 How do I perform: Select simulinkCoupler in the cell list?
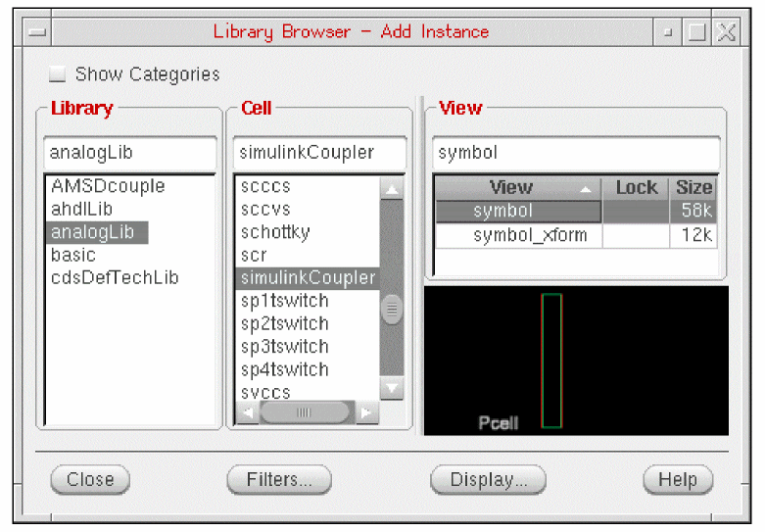[x=308, y=277]
